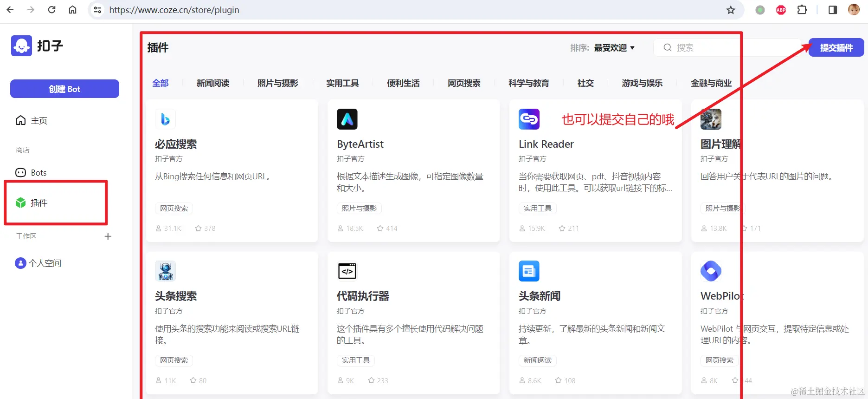868x399 pixels.
Task: Select the 全部 category tab
Action: click(x=161, y=83)
